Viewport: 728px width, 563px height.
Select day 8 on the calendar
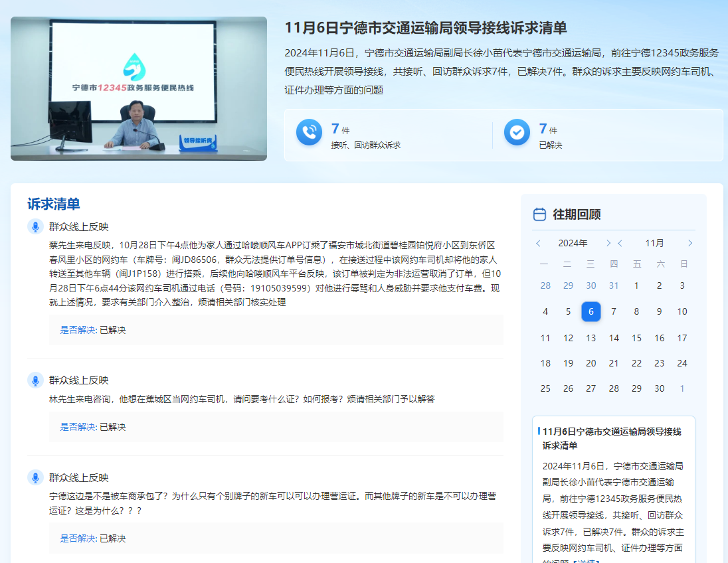pos(636,311)
